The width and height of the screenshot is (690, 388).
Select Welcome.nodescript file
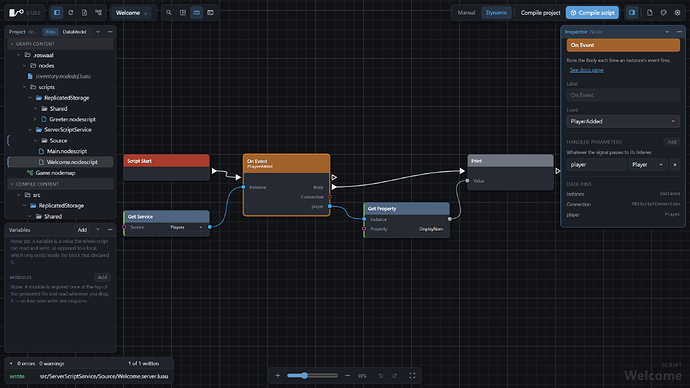(61, 162)
